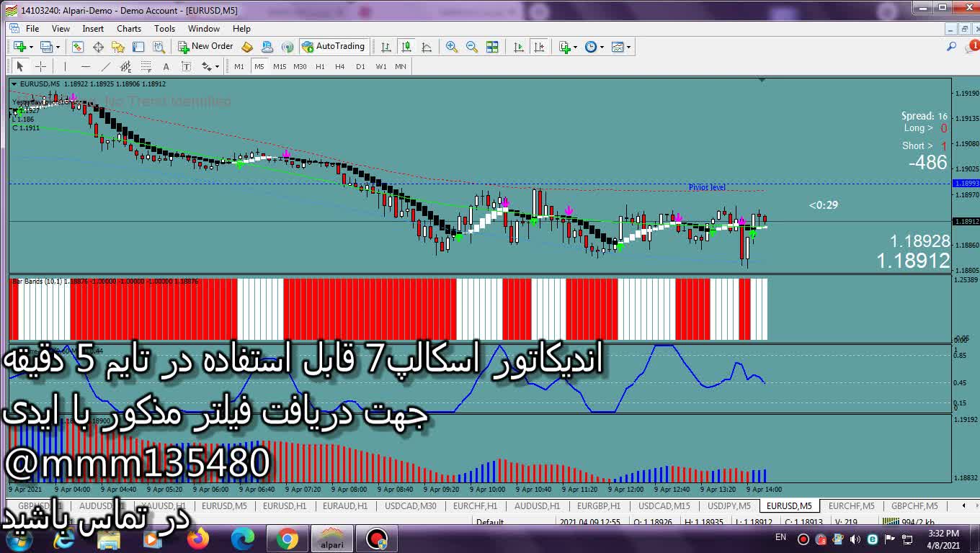Select the Crosshair tool
Screen dimensions: 980x553
[41, 66]
